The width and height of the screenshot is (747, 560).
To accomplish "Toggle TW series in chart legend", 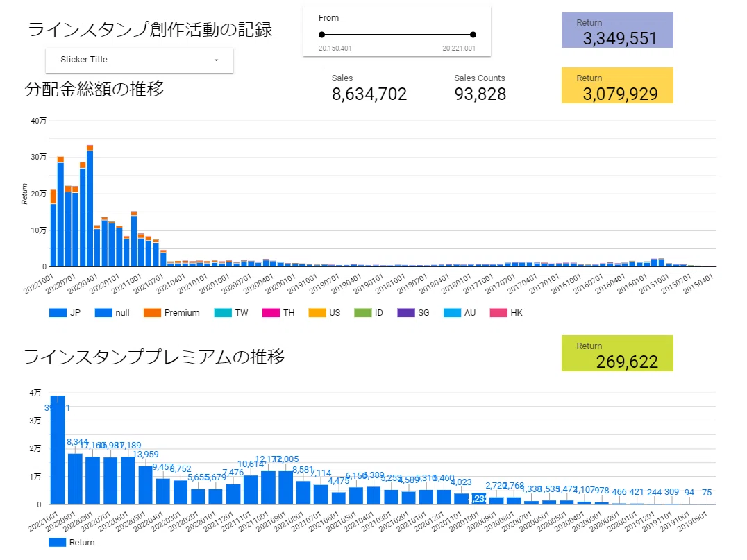I will coord(231,313).
